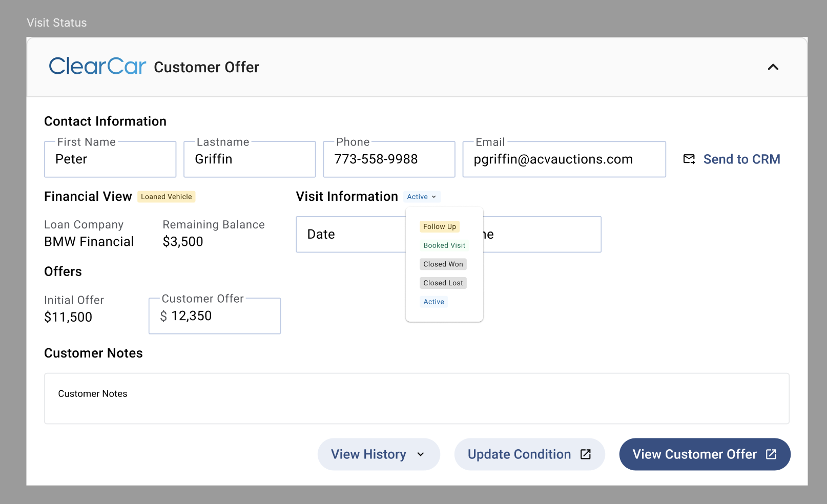Click the ClearCar logo

(97, 67)
